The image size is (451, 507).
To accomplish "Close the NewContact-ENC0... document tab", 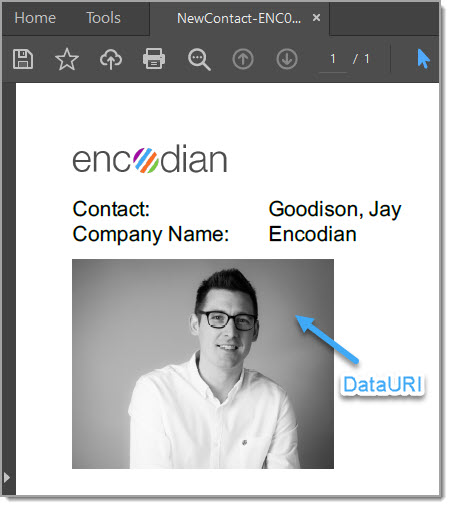I will (316, 17).
